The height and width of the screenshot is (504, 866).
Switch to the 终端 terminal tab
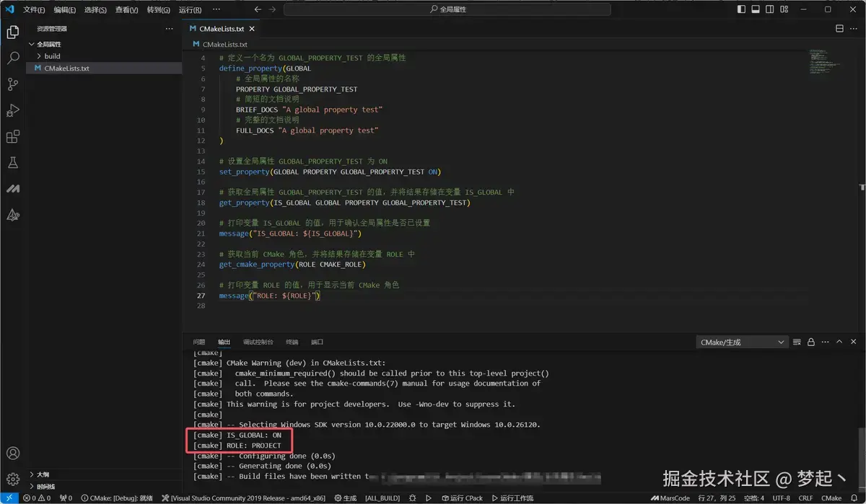(292, 342)
